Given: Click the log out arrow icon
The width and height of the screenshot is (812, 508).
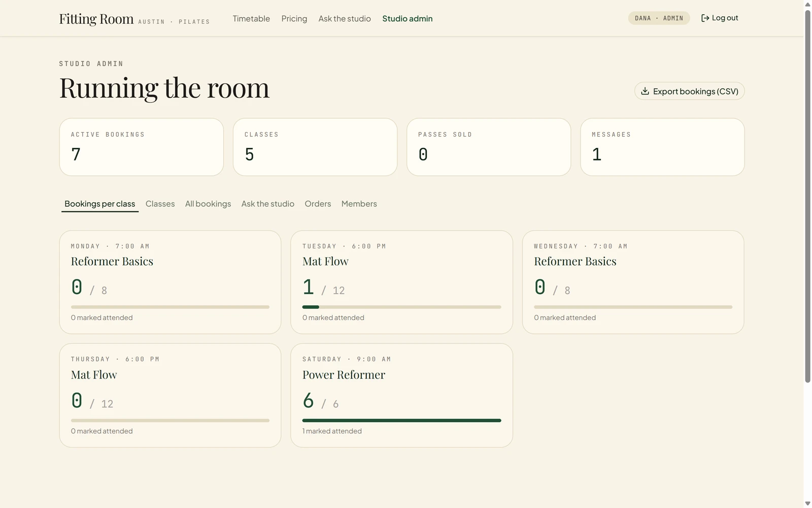Looking at the screenshot, I should pyautogui.click(x=705, y=18).
